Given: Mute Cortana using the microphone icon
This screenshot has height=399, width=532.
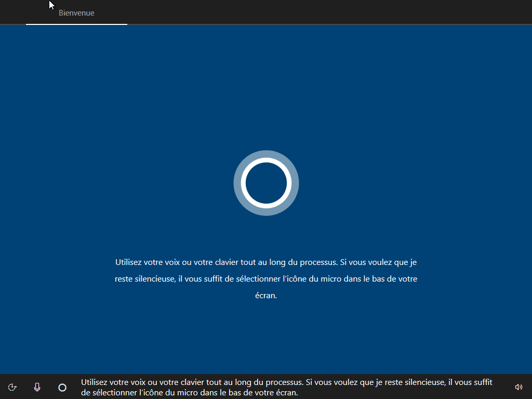Looking at the screenshot, I should coord(37,387).
